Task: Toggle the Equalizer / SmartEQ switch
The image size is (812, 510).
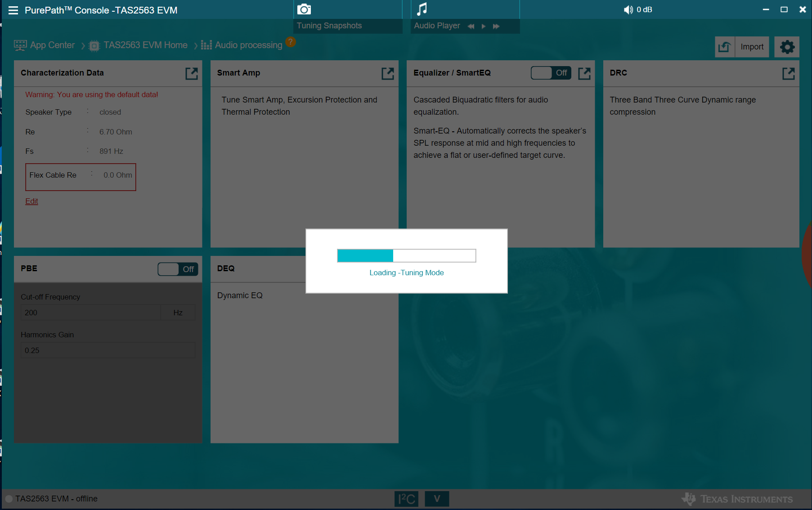Action: pyautogui.click(x=551, y=73)
